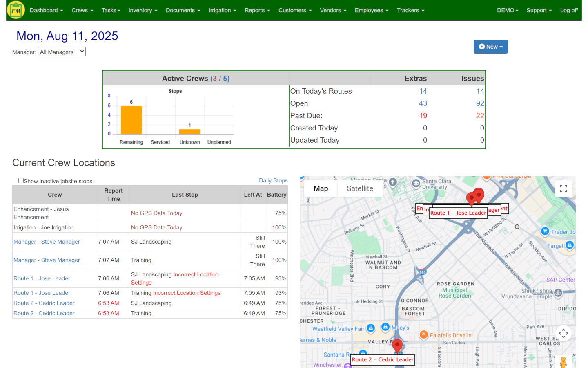Click the Log off link

[x=569, y=10]
